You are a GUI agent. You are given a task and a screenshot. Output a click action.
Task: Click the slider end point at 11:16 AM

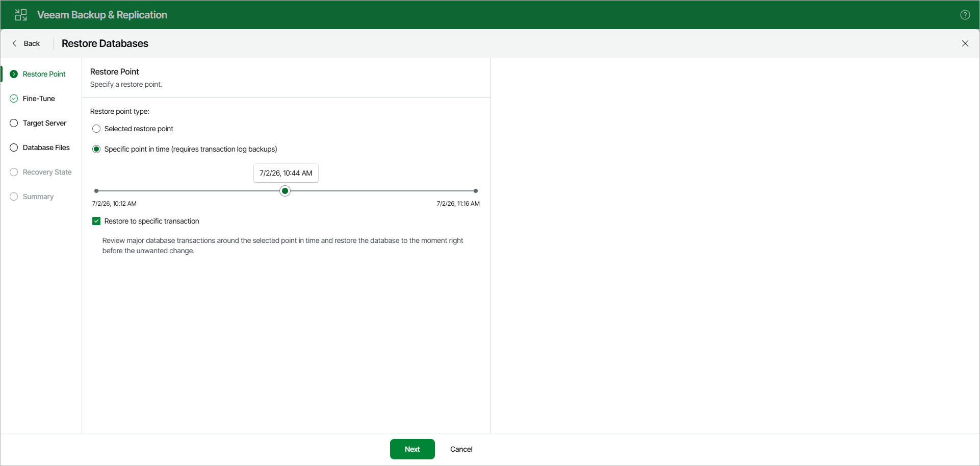pos(476,191)
